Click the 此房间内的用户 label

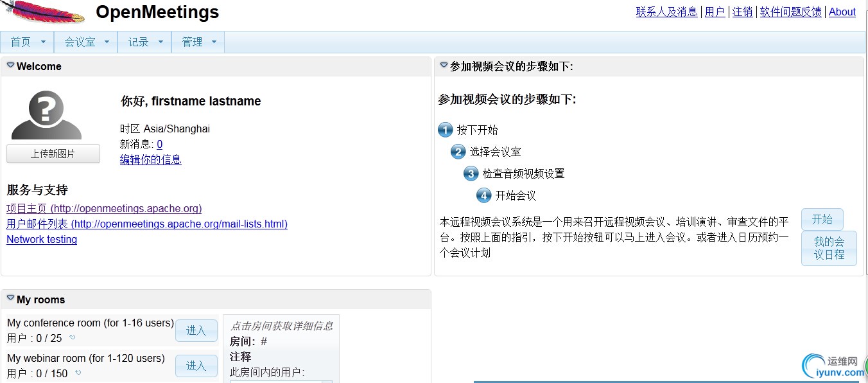click(x=267, y=372)
